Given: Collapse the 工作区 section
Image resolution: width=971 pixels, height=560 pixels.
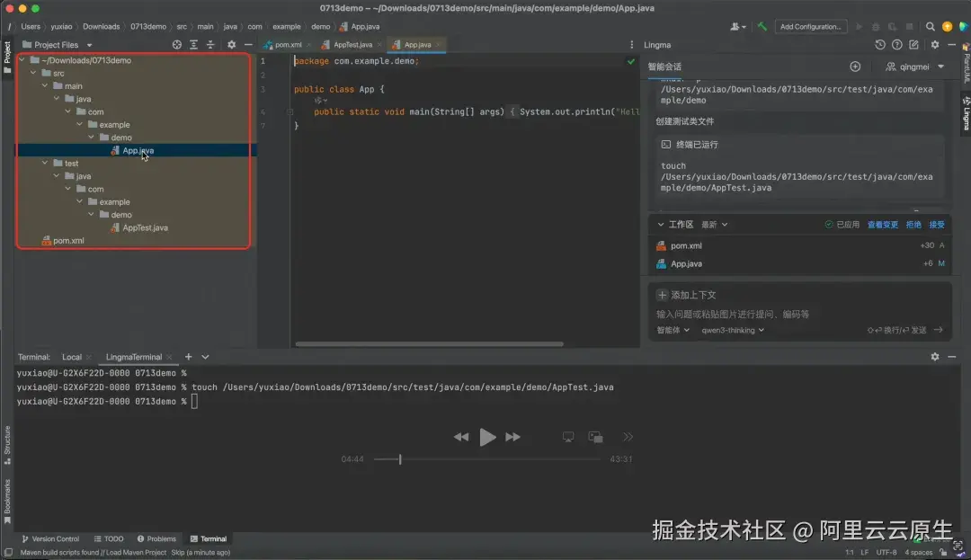Looking at the screenshot, I should [x=661, y=225].
